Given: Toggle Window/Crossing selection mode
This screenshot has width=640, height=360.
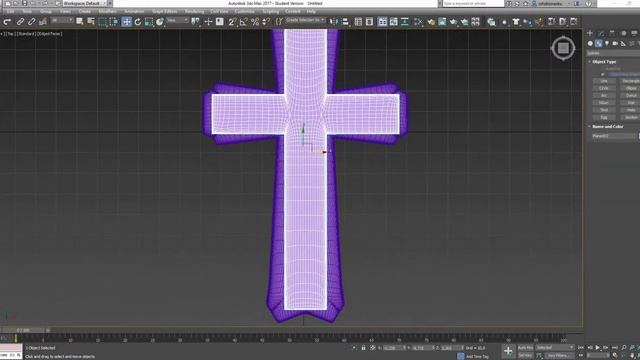Looking at the screenshot, I should pyautogui.click(x=114, y=22).
